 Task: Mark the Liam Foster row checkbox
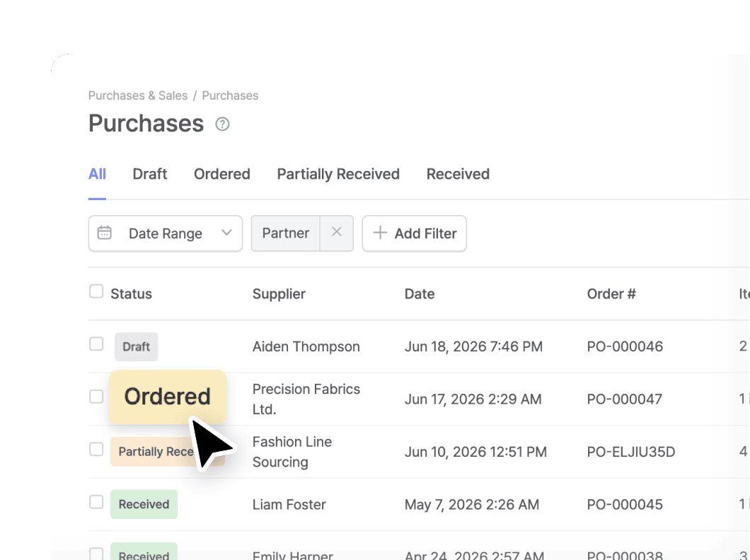click(x=96, y=501)
